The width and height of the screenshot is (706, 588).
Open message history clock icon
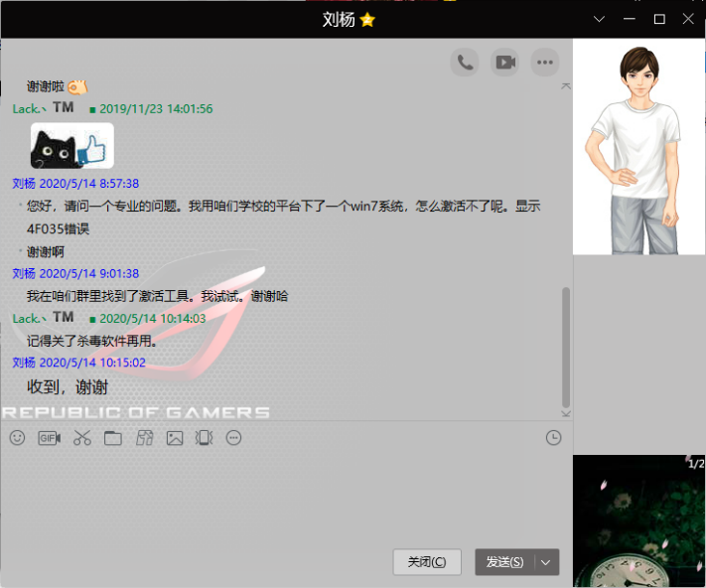pyautogui.click(x=554, y=438)
